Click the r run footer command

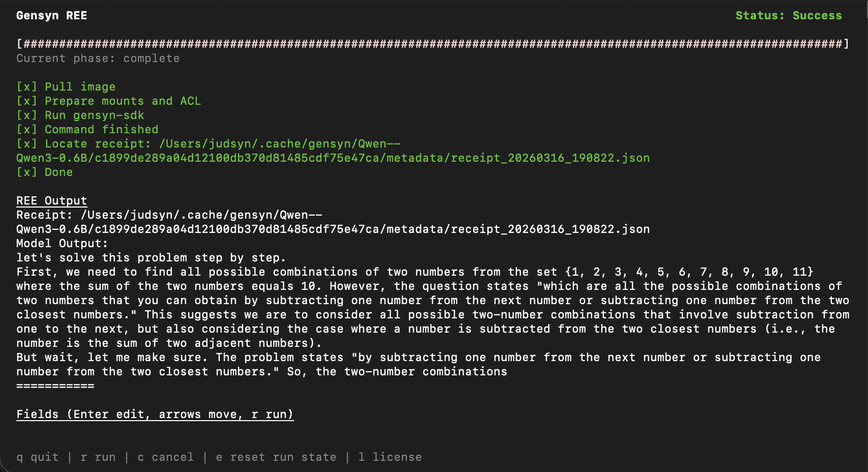pyautogui.click(x=98, y=457)
